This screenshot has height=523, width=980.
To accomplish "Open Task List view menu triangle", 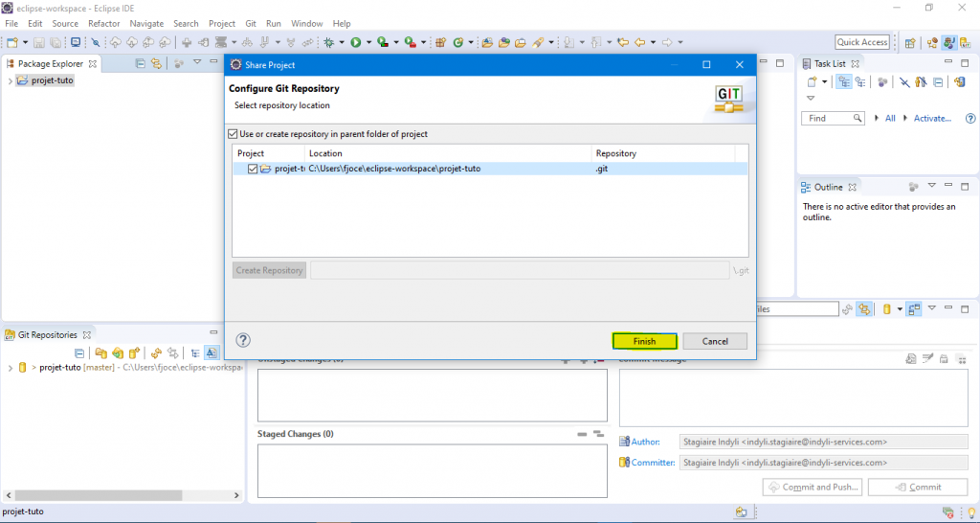I will [x=811, y=99].
